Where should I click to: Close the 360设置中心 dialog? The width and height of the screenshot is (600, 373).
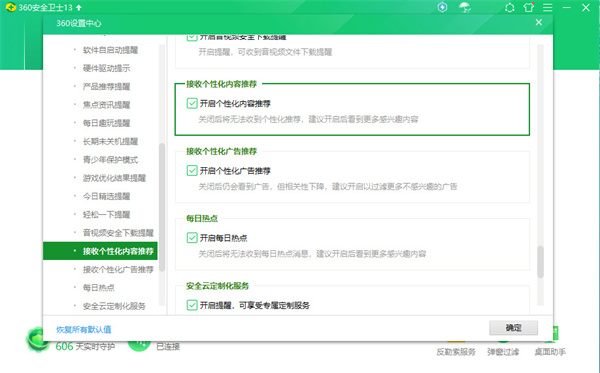[539, 22]
